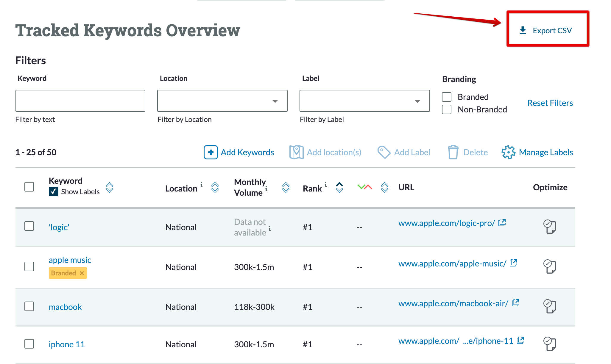Click the Add Keywords plus icon
The width and height of the screenshot is (611, 364).
211,152
